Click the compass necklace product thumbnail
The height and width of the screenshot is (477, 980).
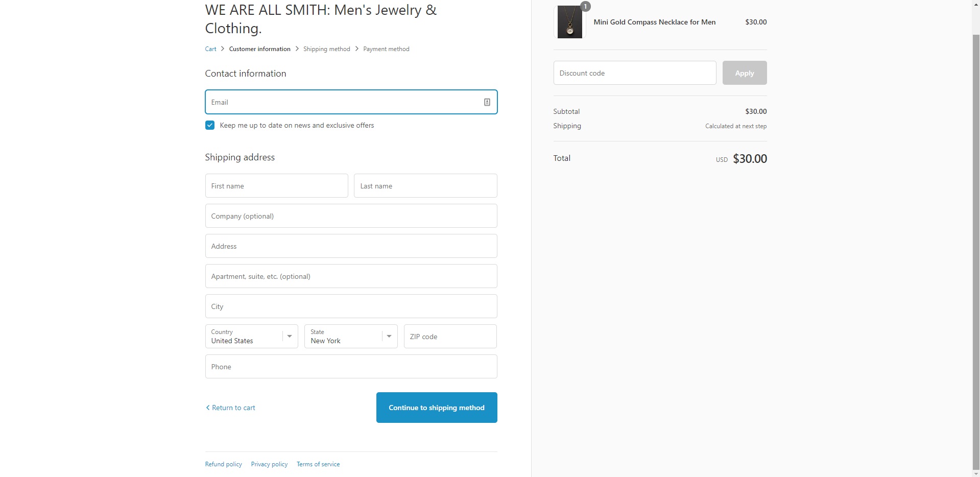point(569,22)
